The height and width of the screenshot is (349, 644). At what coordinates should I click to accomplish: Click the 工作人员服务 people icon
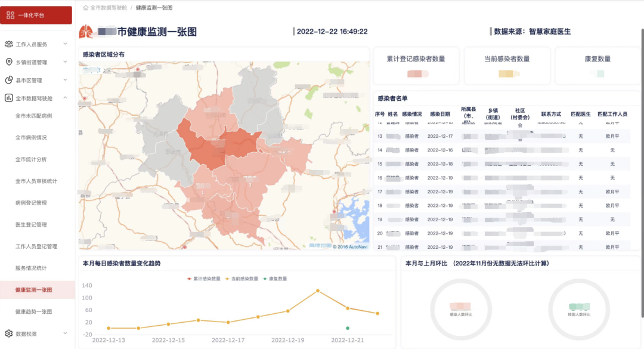click(8, 44)
